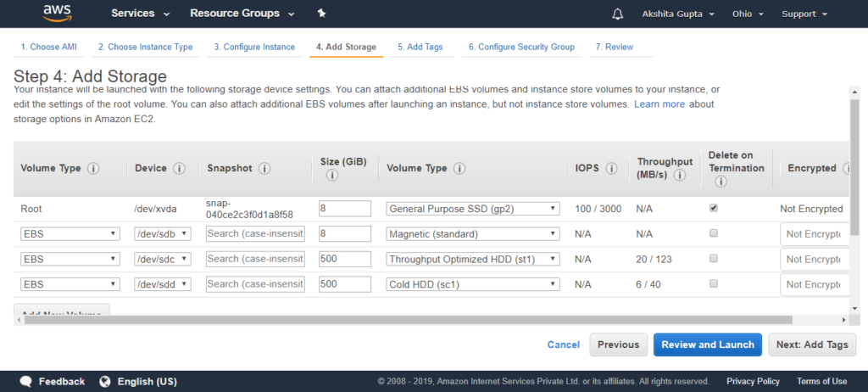Open Cold HDD (sc1) volume type dropdown
Screen dimensions: 868x392
[473, 284]
